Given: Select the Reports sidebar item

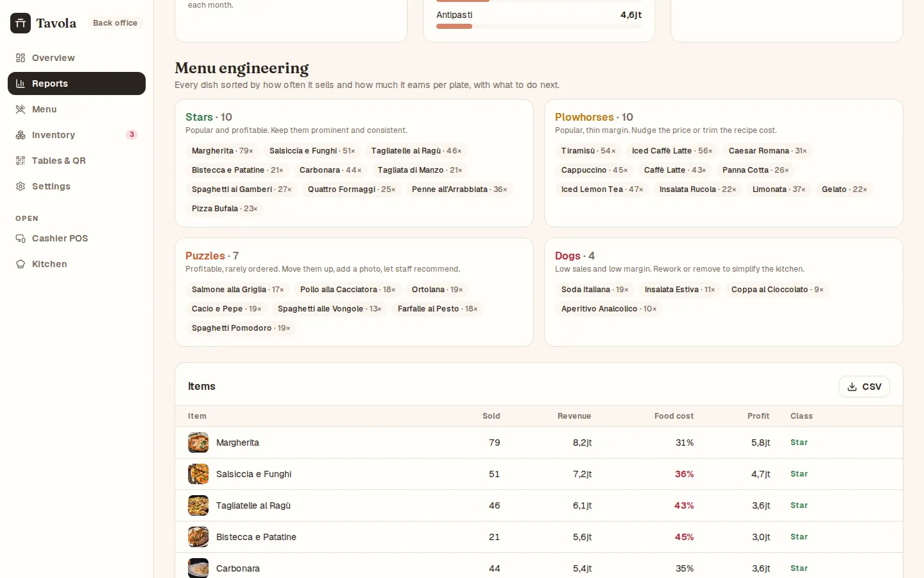Looking at the screenshot, I should (76, 83).
